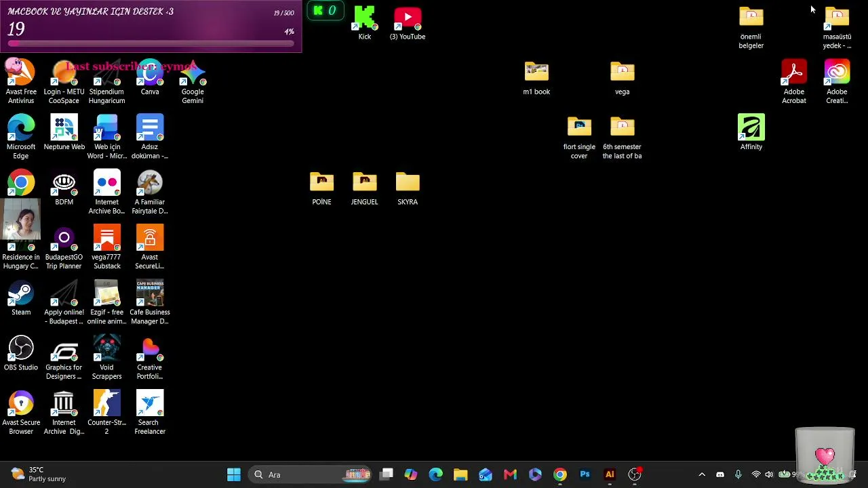Screen dimensions: 868x488
Task: Open the Adsız doküman shortcut
Action: [x=150, y=136]
